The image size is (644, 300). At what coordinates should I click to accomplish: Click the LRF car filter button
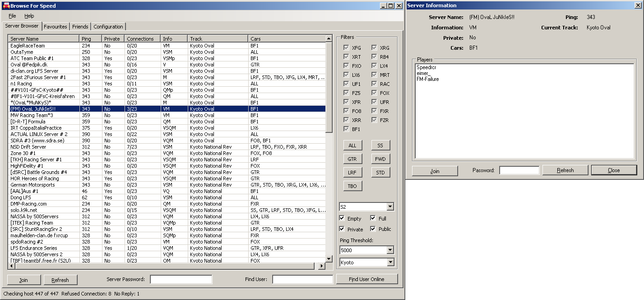pyautogui.click(x=352, y=173)
